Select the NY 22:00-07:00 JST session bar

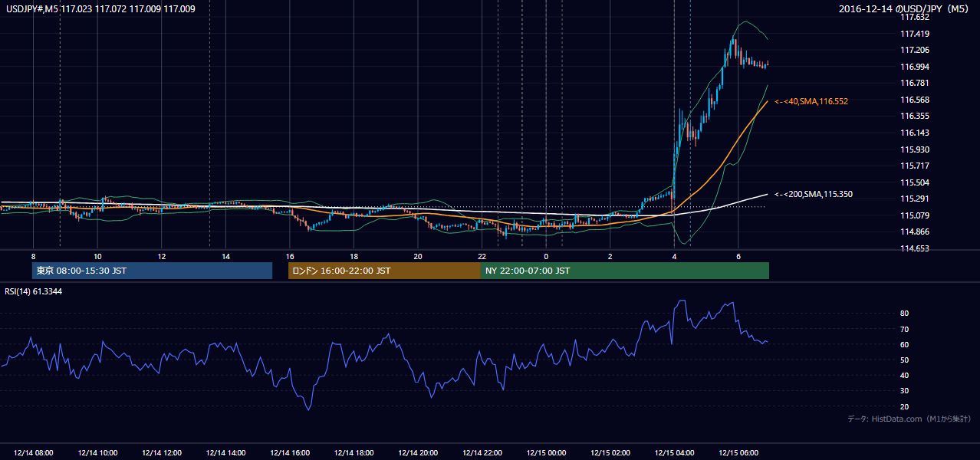point(625,271)
